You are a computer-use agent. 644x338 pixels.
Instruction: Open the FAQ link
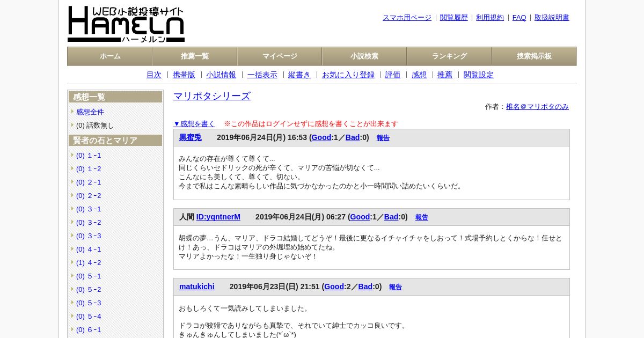click(x=519, y=18)
